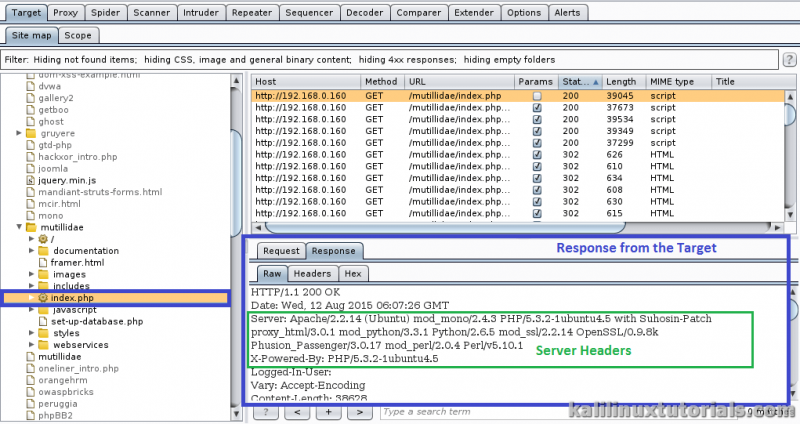Click the mutillidae root gear icon
Screen dimensions: 800x424
[43, 239]
